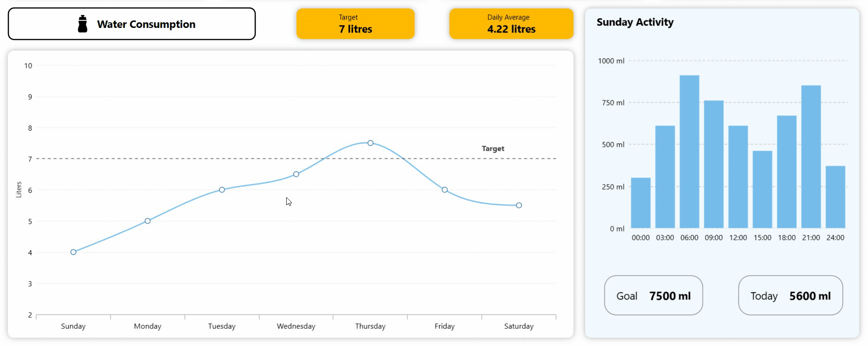Click the Saturday data point on the chart

coord(519,205)
